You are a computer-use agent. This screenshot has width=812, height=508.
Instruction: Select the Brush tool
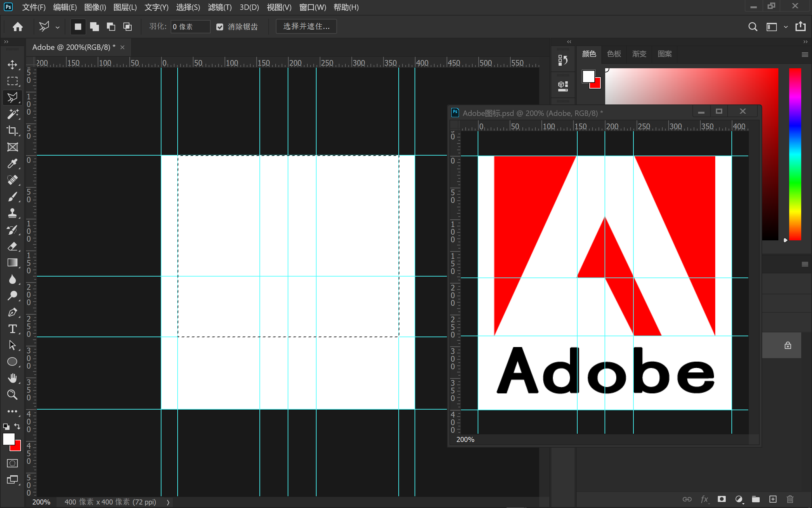click(12, 197)
